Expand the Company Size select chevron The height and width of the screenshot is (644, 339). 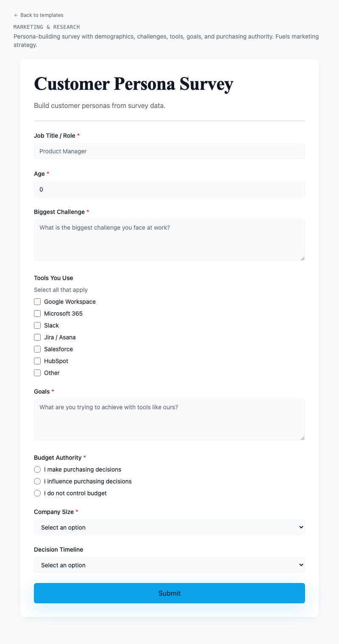click(301, 527)
